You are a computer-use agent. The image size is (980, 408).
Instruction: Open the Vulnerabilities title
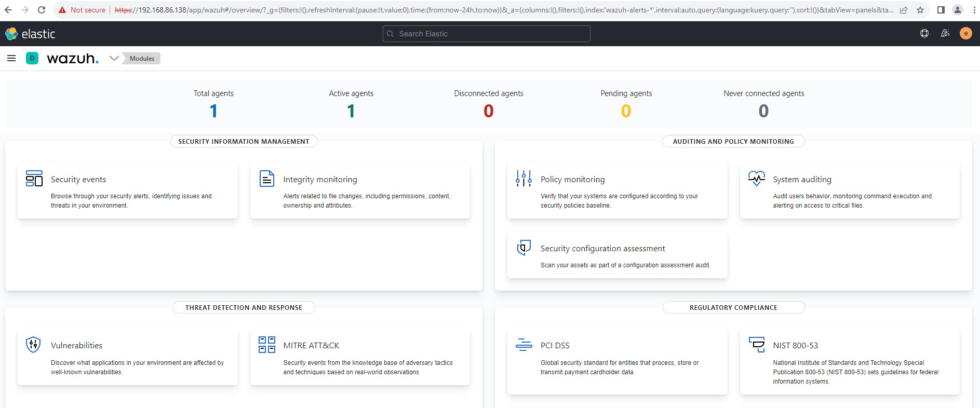tap(76, 345)
